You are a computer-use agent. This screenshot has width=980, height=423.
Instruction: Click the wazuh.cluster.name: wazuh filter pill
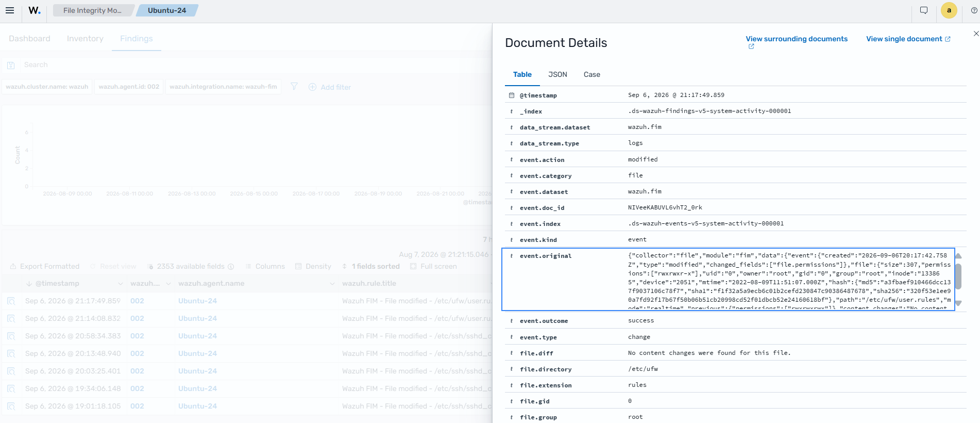[47, 87]
